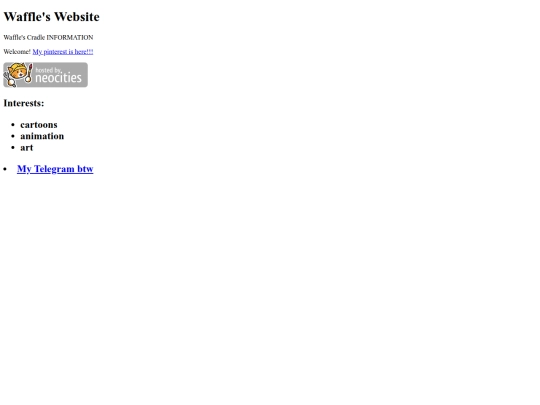Click the word "Telegram" in the bottom link
The height and width of the screenshot is (405, 540).
[54, 169]
